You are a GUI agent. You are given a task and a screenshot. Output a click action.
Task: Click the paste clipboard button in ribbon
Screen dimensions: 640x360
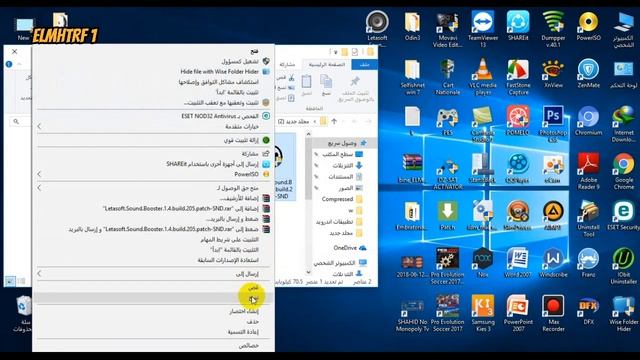point(306,85)
